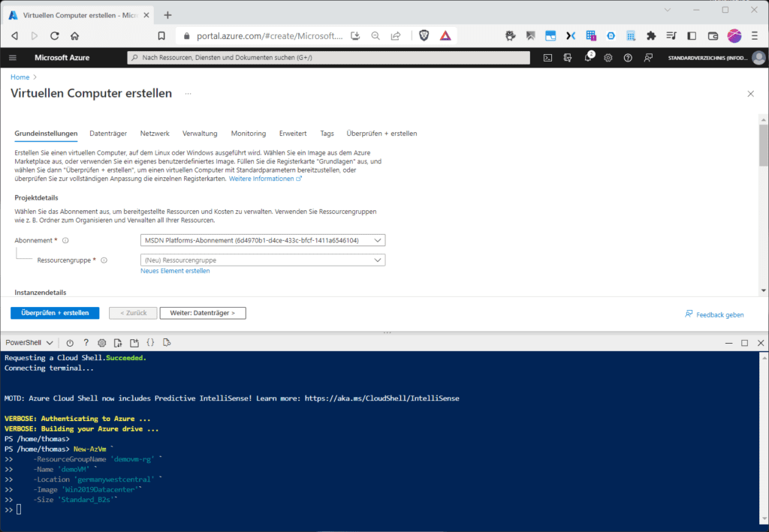Share this page using the share icon
This screenshot has width=769, height=532.
tap(396, 36)
